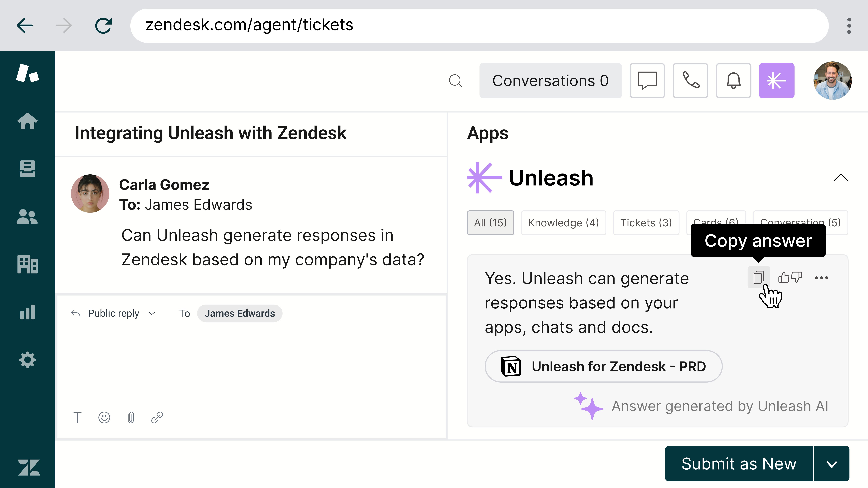The width and height of the screenshot is (868, 488).
Task: Click Answer generated by Unleash AI label
Action: (719, 406)
